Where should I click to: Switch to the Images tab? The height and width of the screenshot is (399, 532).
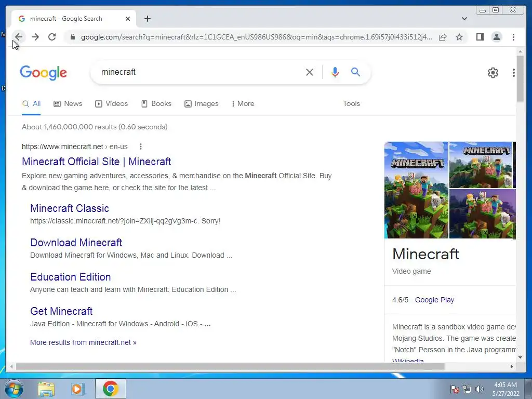pos(201,104)
